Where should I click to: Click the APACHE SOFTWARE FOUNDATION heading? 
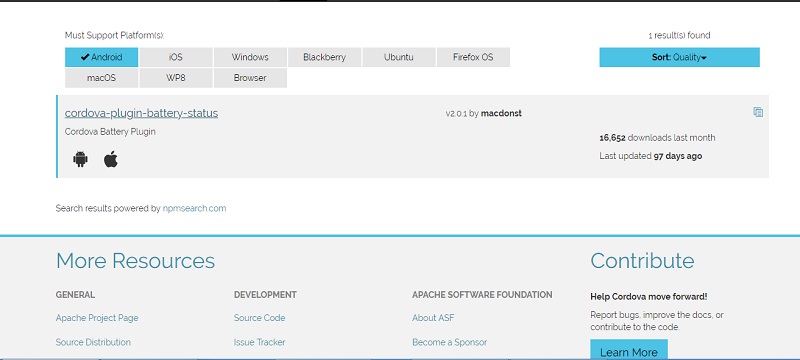click(x=482, y=295)
